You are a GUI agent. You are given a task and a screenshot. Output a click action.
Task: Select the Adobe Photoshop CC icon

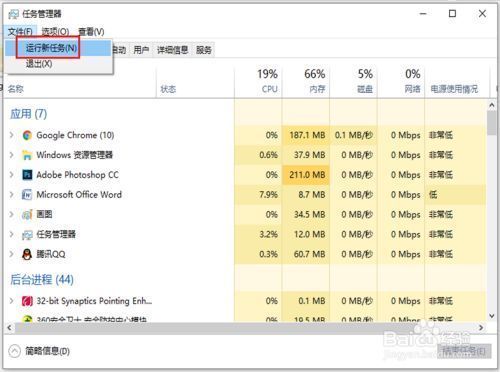(27, 175)
